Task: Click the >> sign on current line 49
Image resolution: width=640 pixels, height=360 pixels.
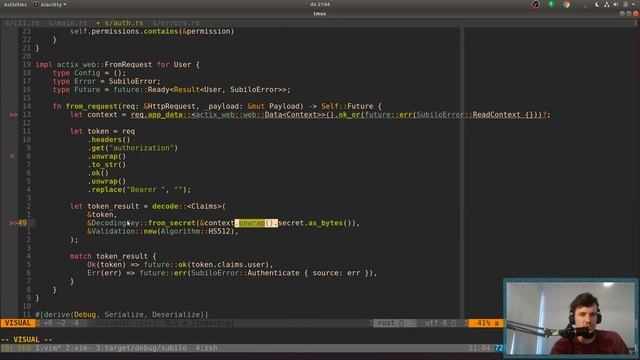Action: point(13,223)
